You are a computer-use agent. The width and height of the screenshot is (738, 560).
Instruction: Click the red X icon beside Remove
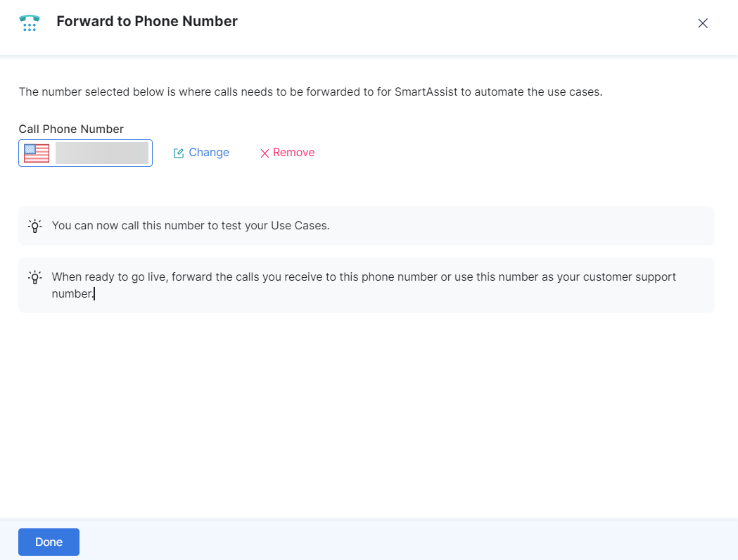click(265, 153)
